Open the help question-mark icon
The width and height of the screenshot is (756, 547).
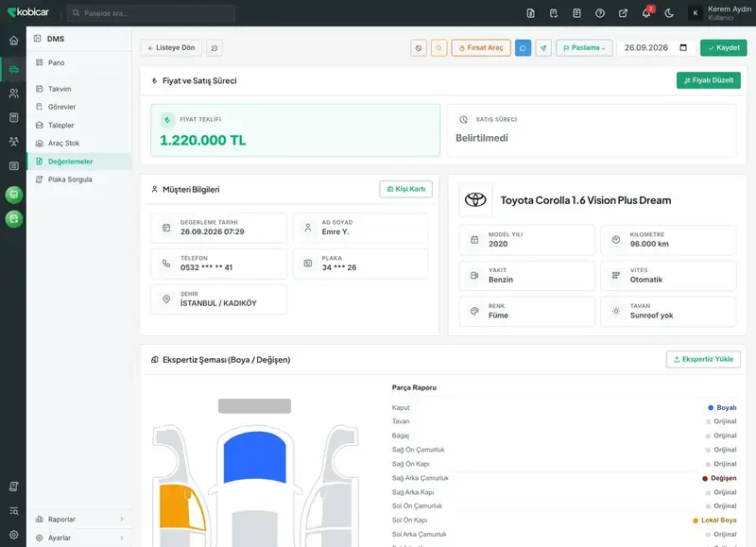pyautogui.click(x=600, y=13)
